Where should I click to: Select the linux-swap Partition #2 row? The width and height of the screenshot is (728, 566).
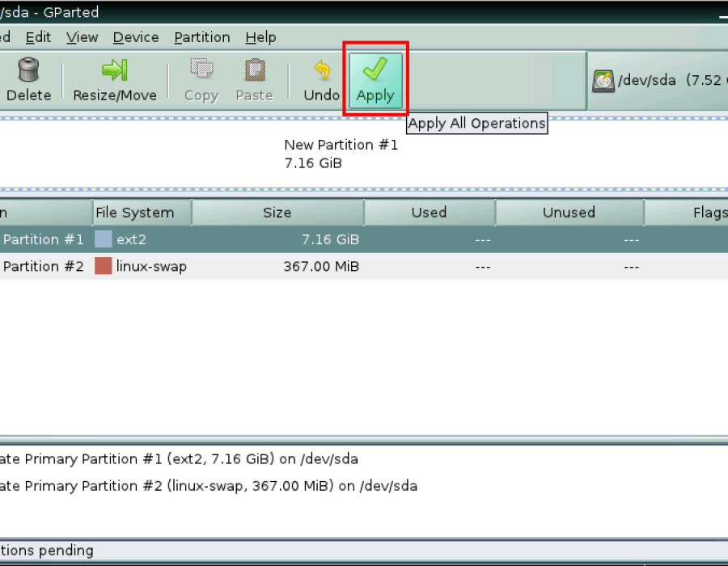364,266
